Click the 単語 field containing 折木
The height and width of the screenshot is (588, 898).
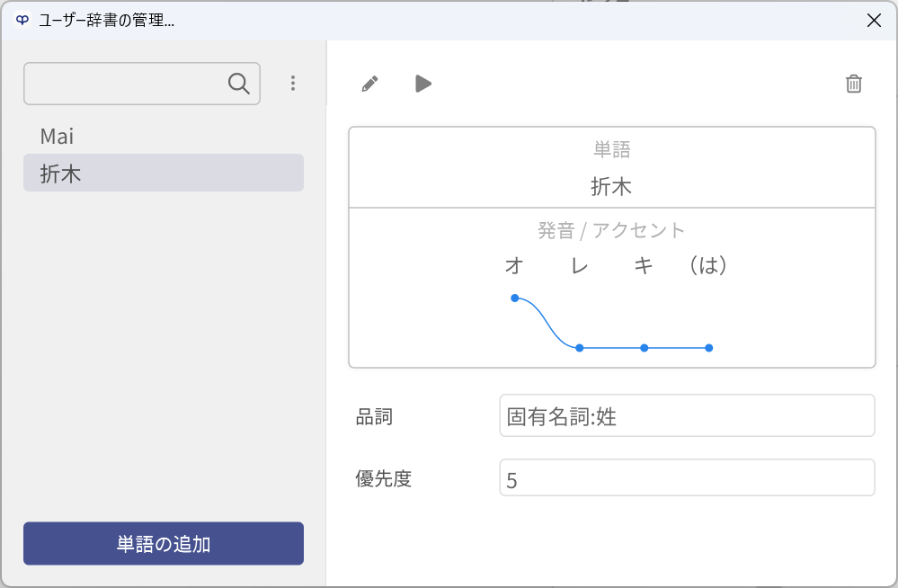[x=611, y=167]
